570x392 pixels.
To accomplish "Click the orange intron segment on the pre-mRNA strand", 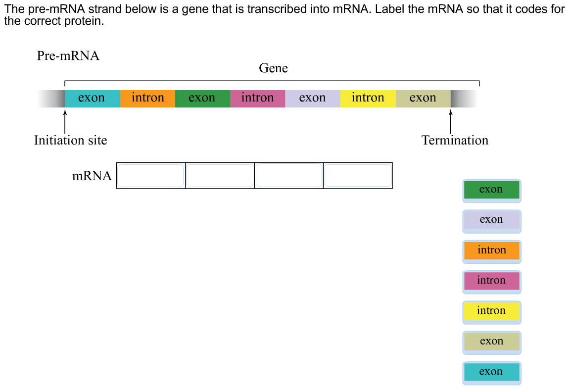I will (x=147, y=98).
